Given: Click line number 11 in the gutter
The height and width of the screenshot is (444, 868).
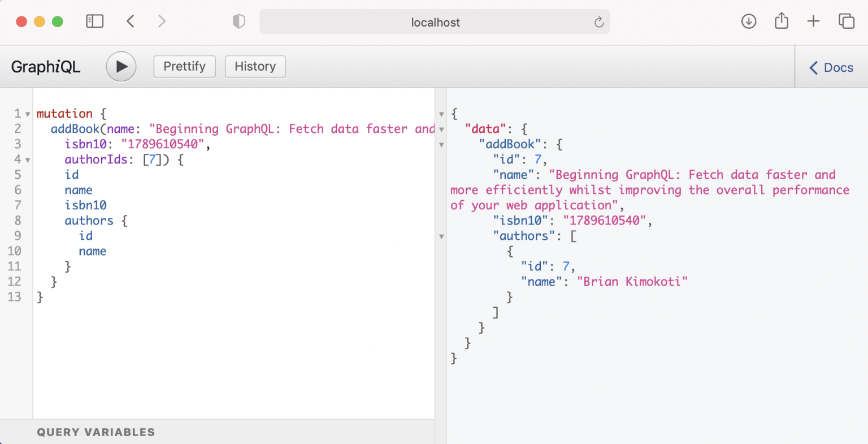Looking at the screenshot, I should [x=15, y=266].
